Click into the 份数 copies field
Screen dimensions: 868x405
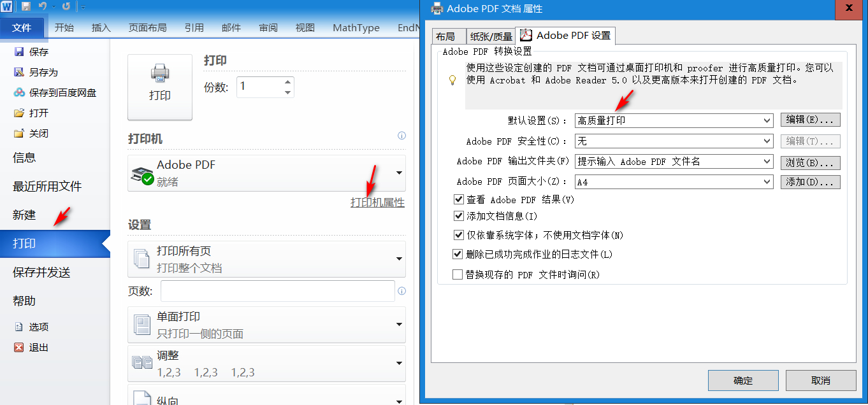coord(259,87)
